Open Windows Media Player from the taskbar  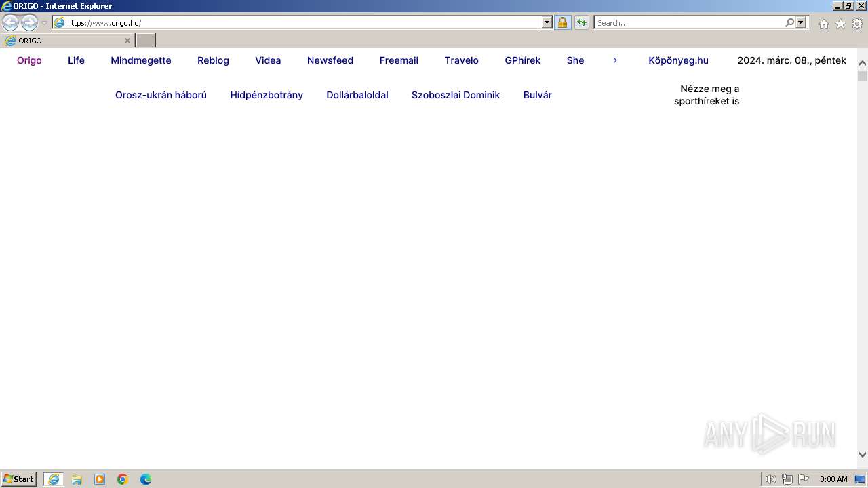coord(100,479)
